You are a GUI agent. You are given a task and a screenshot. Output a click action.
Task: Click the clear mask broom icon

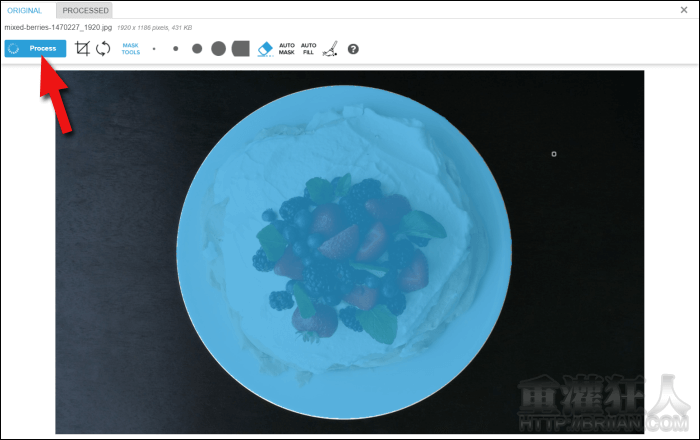(330, 48)
